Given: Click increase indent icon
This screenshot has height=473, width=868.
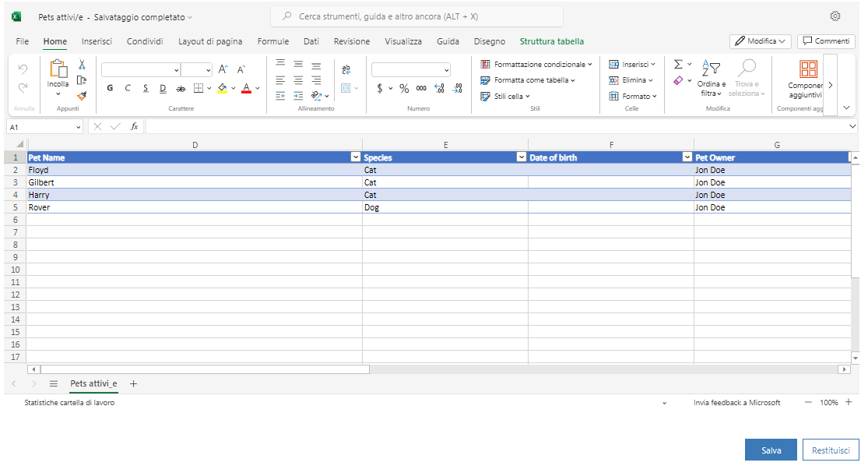Looking at the screenshot, I should (298, 96).
